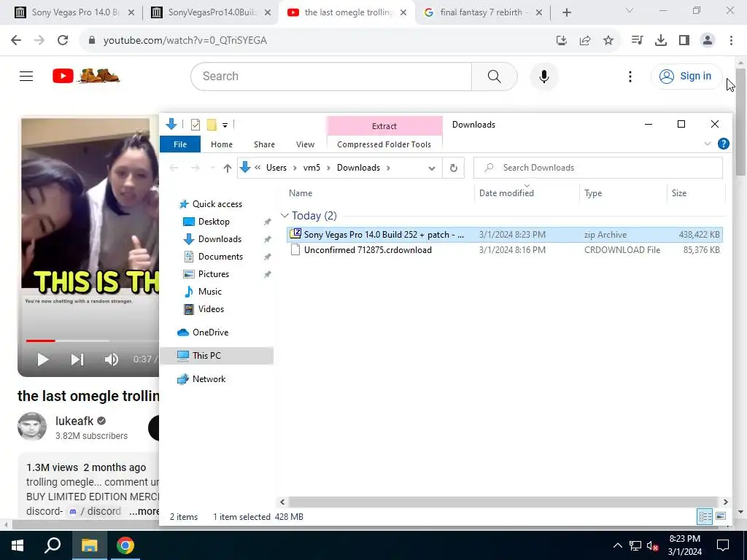Click vm5 in the address breadcrumb
747x560 pixels.
coord(311,168)
